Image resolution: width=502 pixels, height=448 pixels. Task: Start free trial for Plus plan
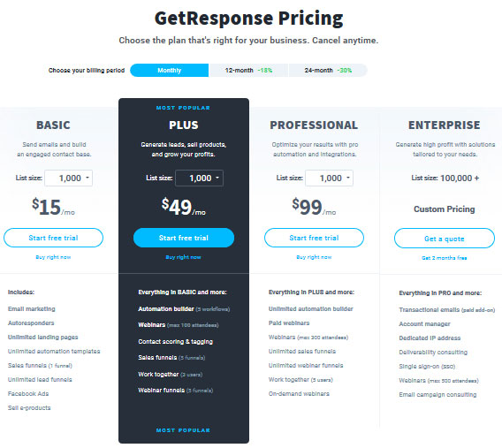click(184, 238)
